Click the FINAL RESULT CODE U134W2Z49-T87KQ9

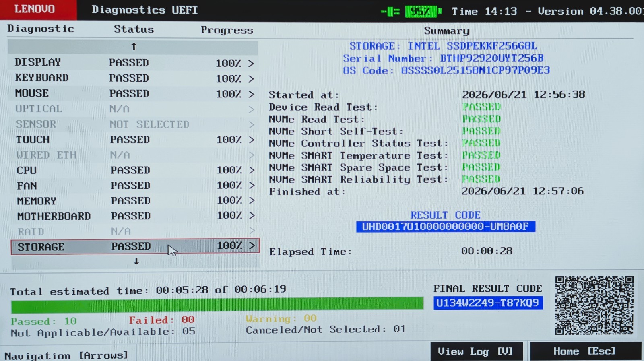click(488, 303)
